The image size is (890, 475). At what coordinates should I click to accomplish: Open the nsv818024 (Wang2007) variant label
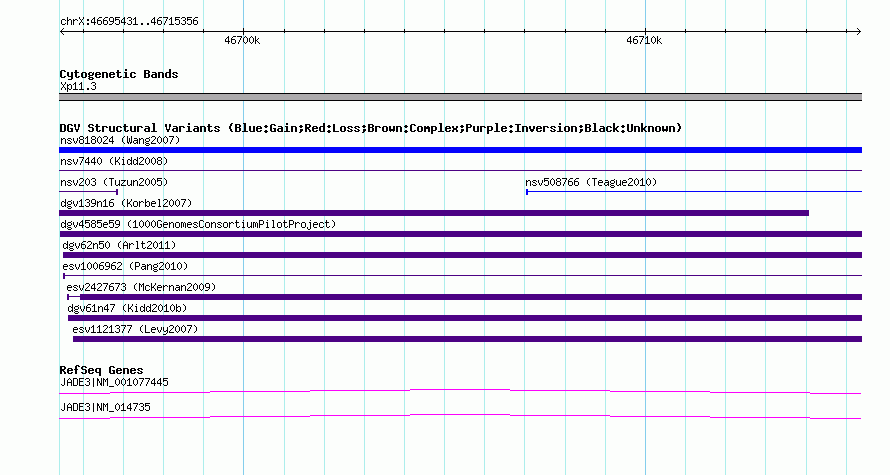(120, 140)
